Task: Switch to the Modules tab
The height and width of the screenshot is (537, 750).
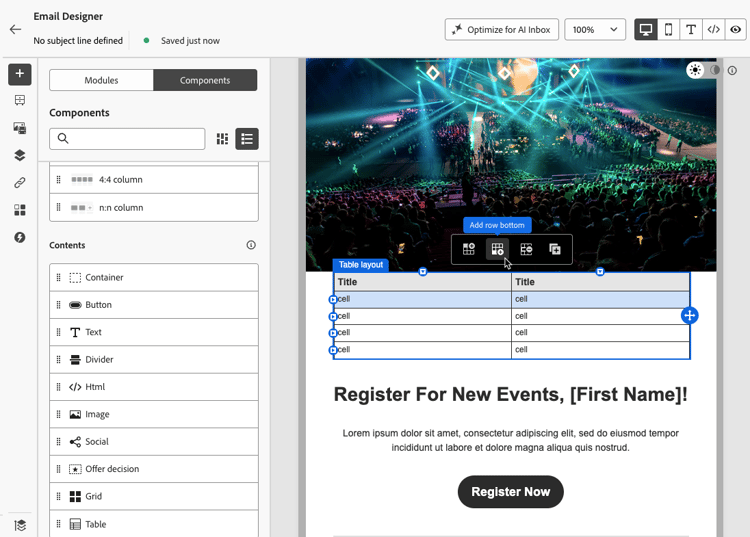Action: pos(101,80)
